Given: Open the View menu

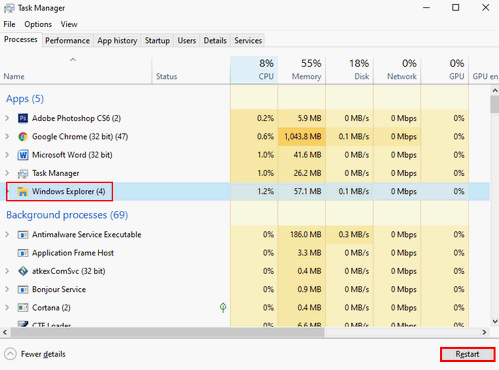Looking at the screenshot, I should point(69,24).
